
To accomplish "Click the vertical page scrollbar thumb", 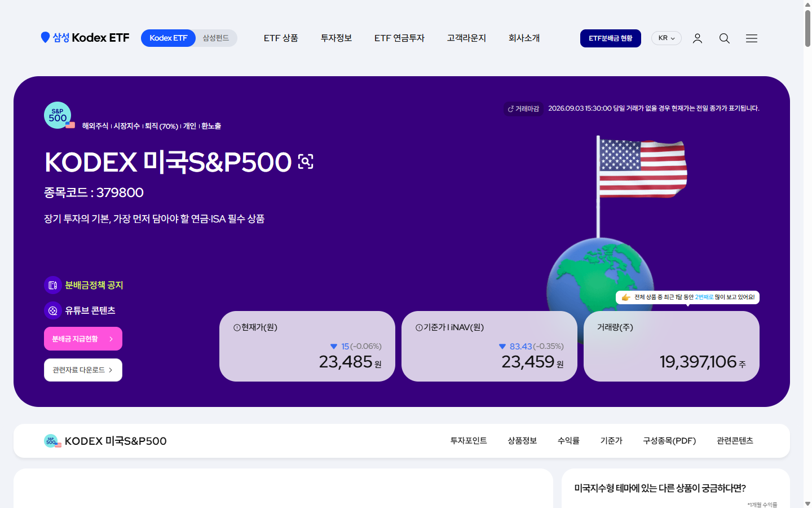I will (x=807, y=27).
